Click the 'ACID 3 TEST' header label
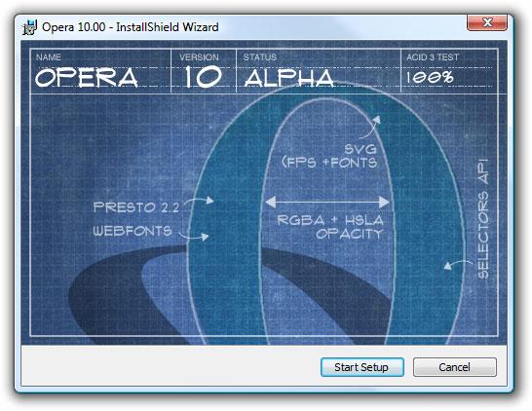Viewport: 532px width, 411px height. coord(433,57)
